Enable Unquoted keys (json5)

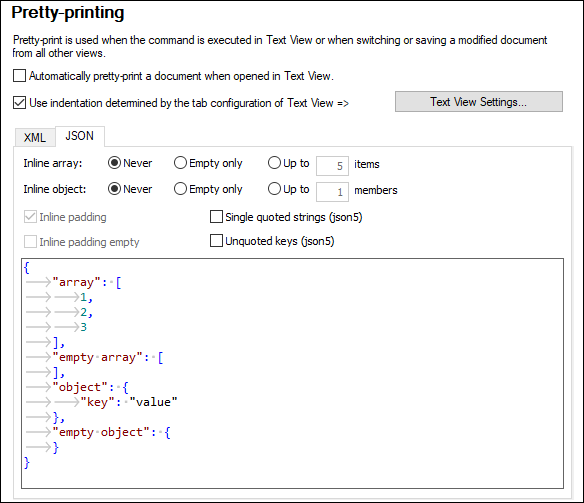[x=216, y=241]
